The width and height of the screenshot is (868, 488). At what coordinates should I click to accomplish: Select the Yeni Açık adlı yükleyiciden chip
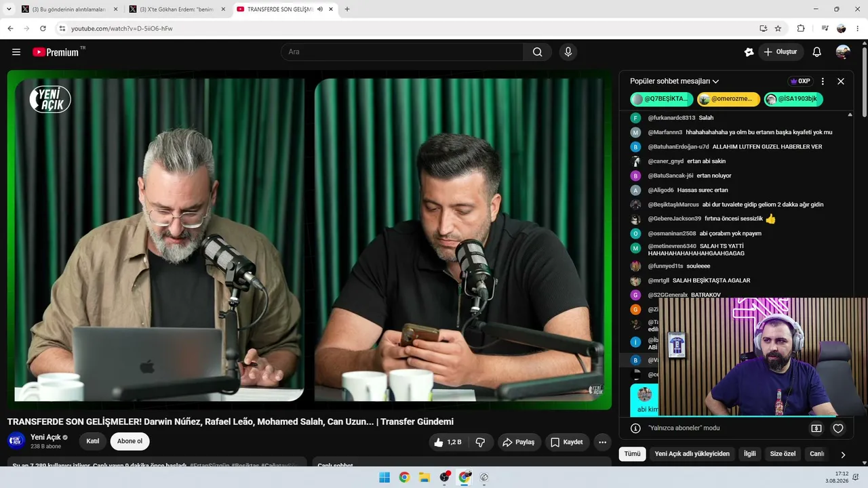(x=692, y=454)
